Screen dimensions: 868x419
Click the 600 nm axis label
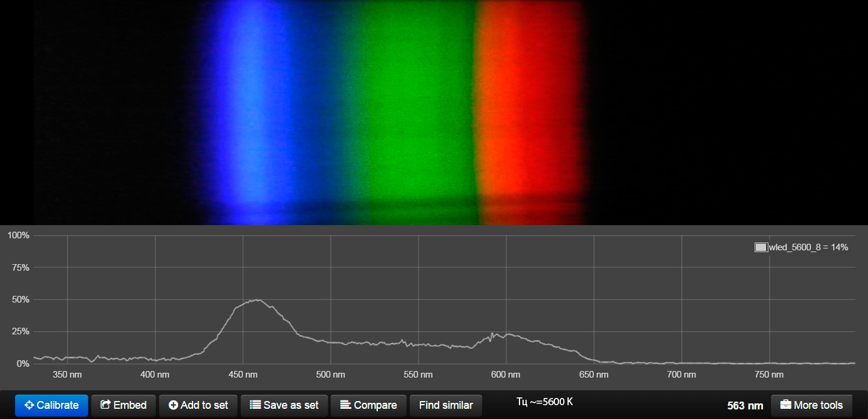506,375
